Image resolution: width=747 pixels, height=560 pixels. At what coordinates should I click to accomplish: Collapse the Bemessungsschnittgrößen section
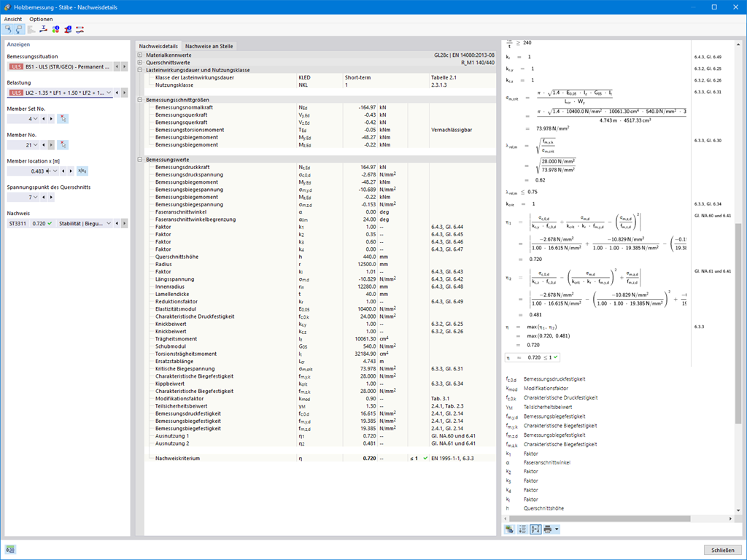pos(140,100)
